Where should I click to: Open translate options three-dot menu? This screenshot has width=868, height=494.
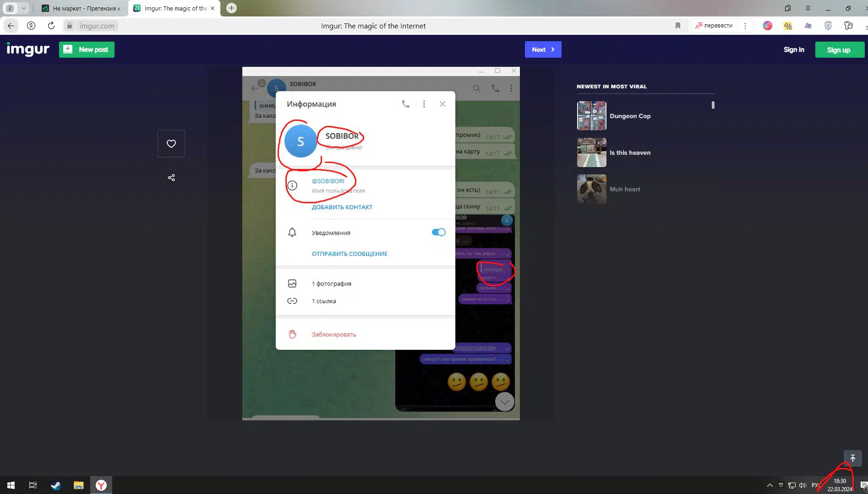745,26
